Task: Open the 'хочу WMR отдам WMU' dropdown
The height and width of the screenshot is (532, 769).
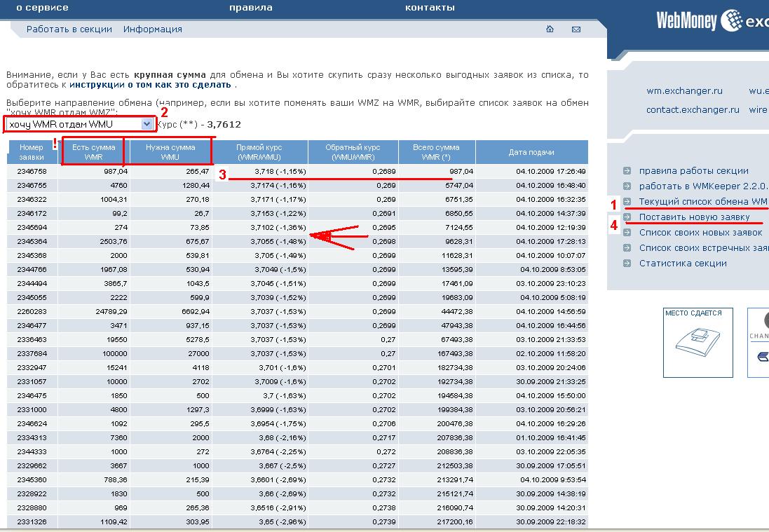Action: click(x=80, y=124)
